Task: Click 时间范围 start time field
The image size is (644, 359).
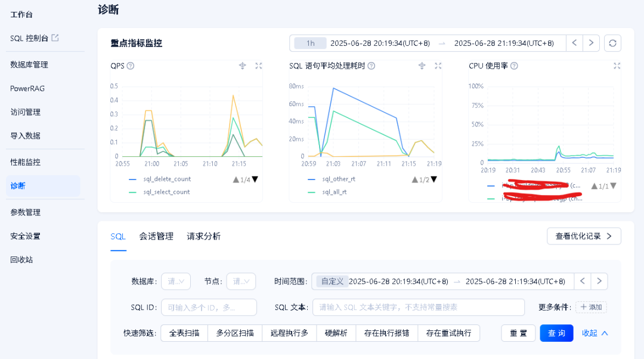Action: point(398,281)
